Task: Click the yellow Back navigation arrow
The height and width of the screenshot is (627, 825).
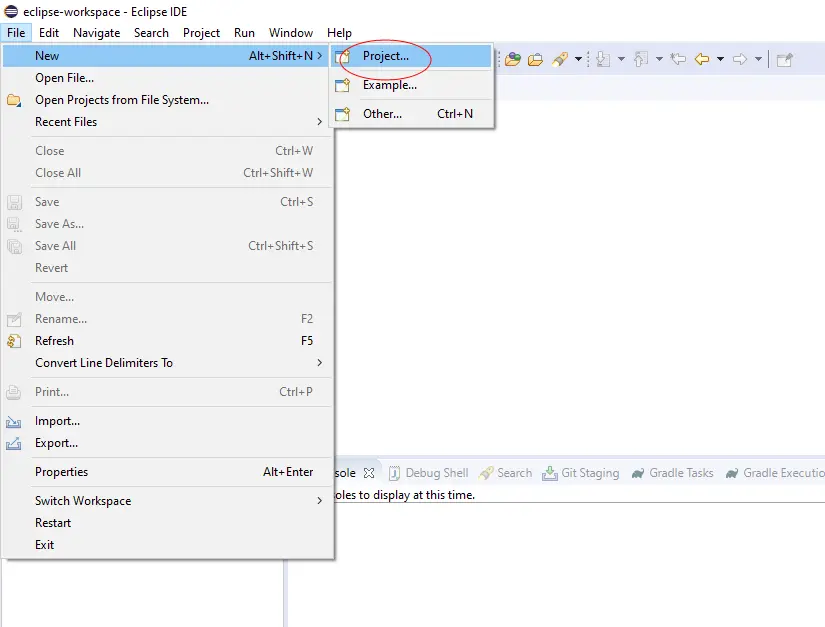Action: (702, 59)
